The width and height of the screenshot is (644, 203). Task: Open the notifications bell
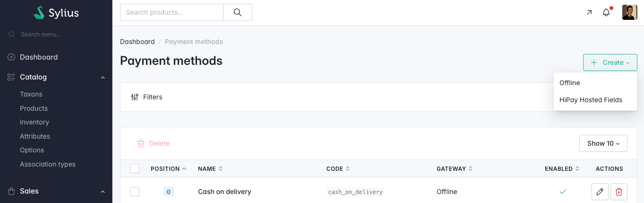[606, 12]
